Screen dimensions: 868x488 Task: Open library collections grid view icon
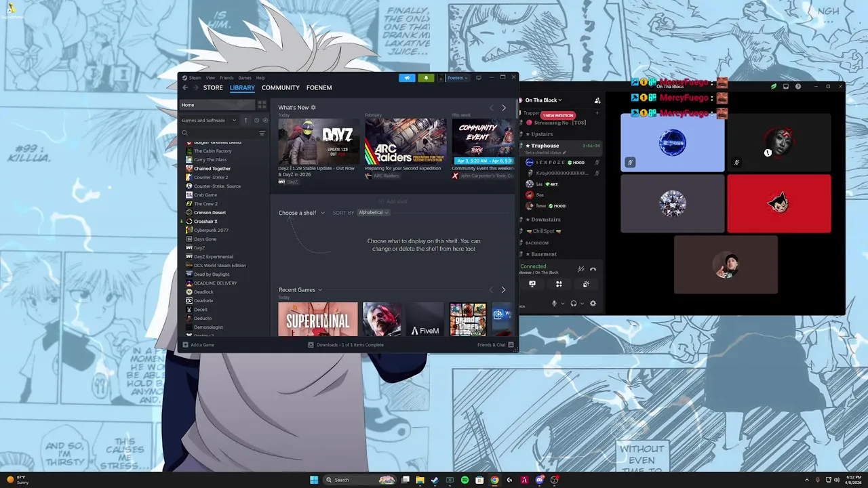262,104
